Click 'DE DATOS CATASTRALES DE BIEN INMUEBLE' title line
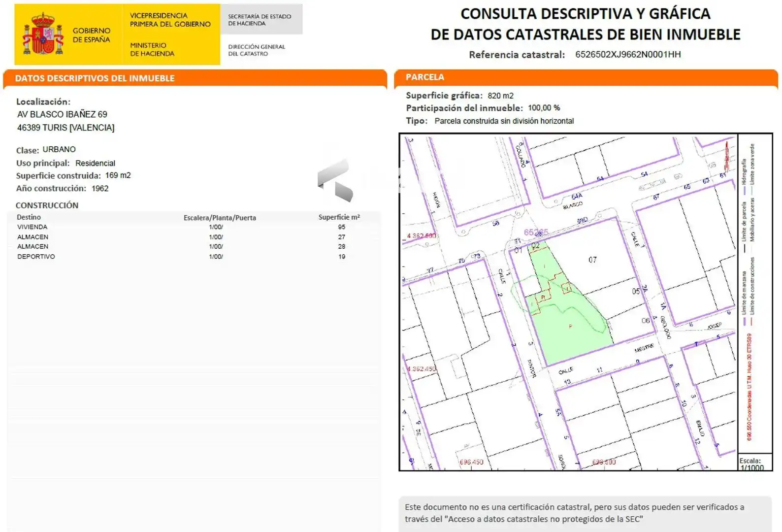 [x=586, y=34]
